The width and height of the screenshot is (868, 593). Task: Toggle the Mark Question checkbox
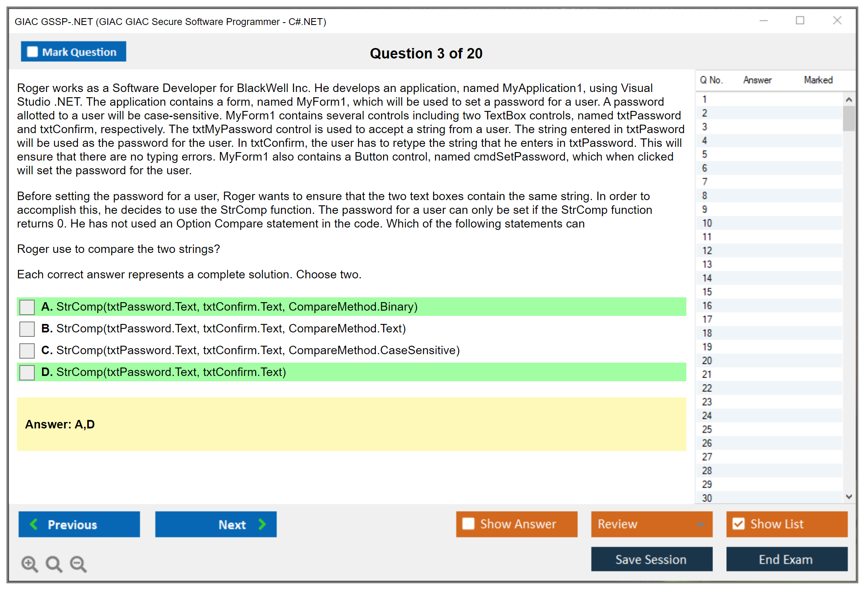coord(32,52)
